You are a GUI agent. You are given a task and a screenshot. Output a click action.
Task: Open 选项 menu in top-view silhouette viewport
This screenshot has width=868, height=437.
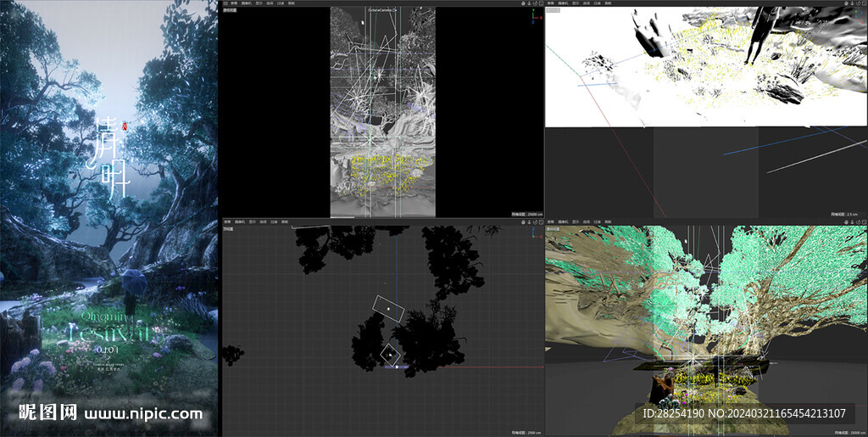point(263,221)
